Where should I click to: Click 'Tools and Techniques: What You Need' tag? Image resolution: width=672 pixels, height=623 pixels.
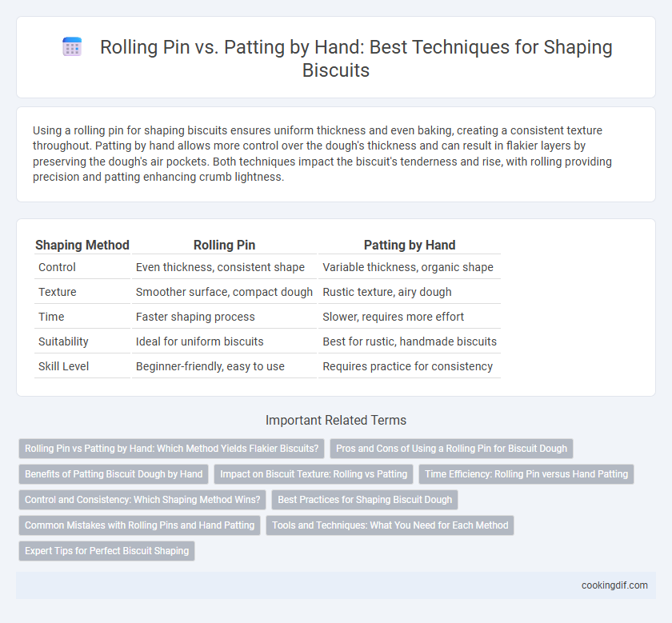pos(390,525)
